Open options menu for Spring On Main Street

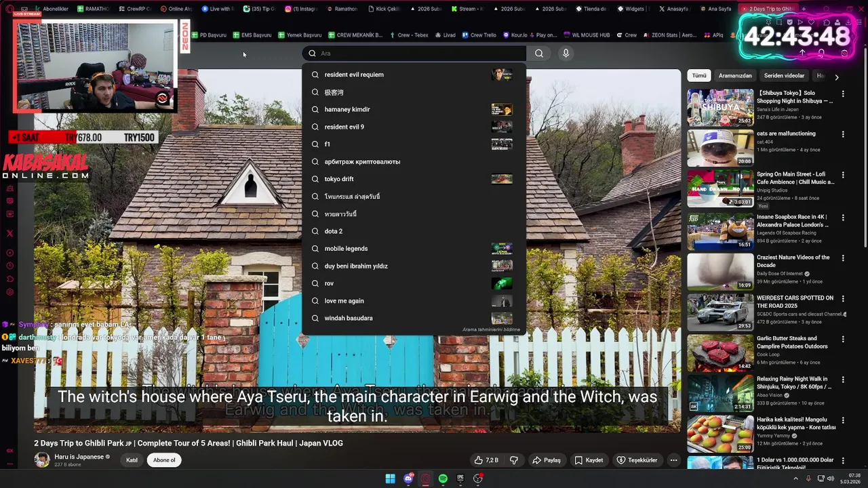[x=843, y=175]
